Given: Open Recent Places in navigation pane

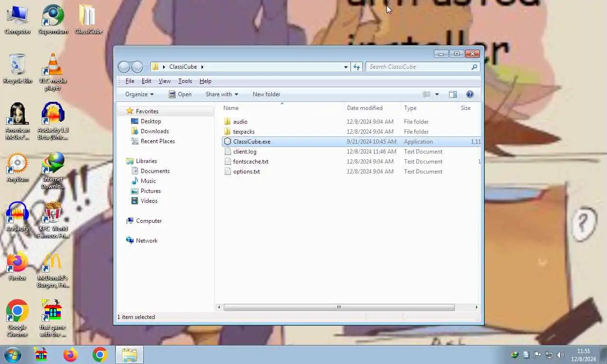Looking at the screenshot, I should 157,141.
